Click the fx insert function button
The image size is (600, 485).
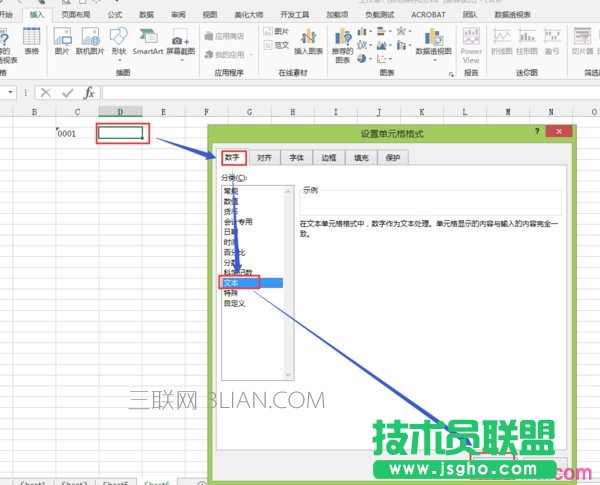pyautogui.click(x=89, y=93)
